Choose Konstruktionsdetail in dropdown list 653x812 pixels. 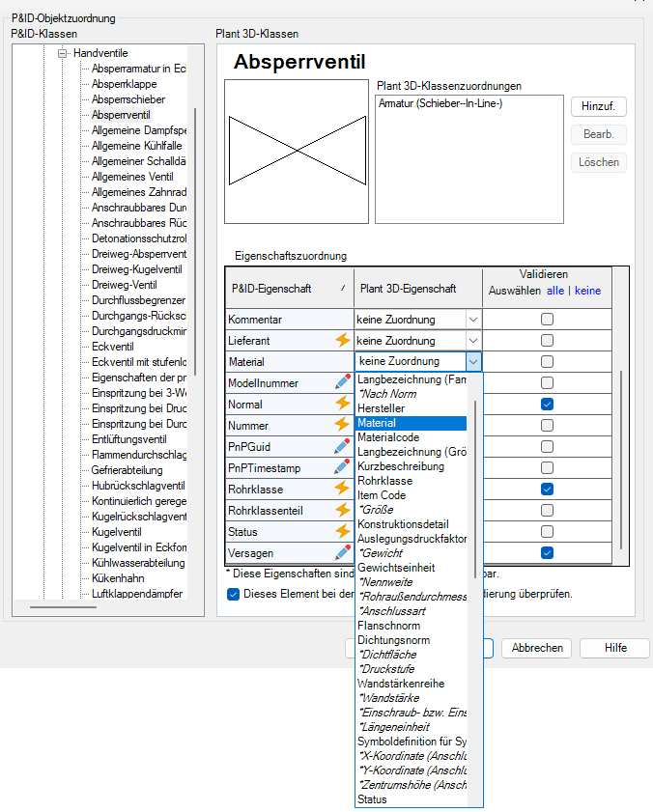(412, 524)
